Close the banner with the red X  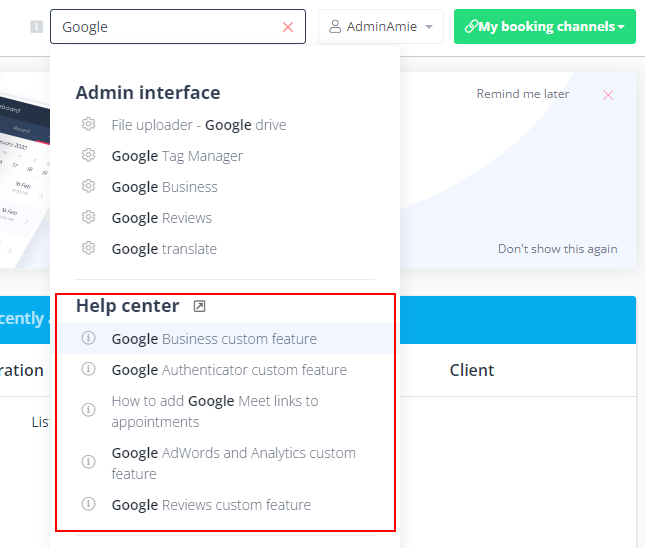[608, 95]
